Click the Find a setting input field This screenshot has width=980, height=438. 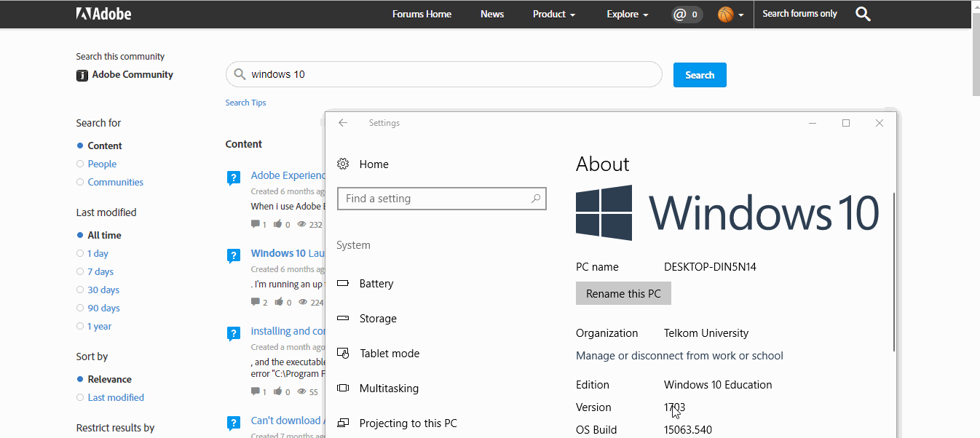(442, 199)
